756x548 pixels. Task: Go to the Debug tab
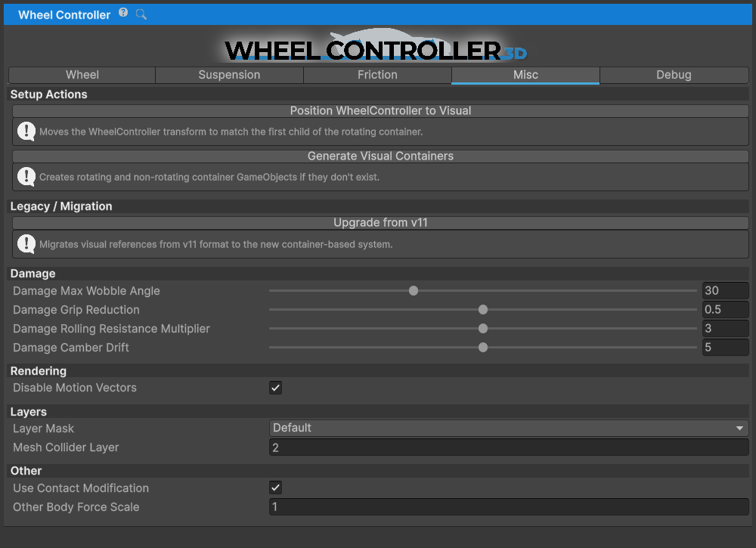674,75
